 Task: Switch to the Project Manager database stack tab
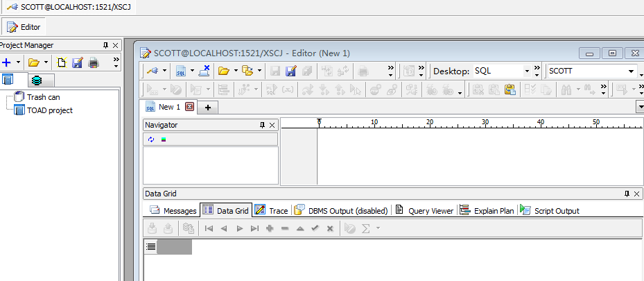(x=37, y=80)
